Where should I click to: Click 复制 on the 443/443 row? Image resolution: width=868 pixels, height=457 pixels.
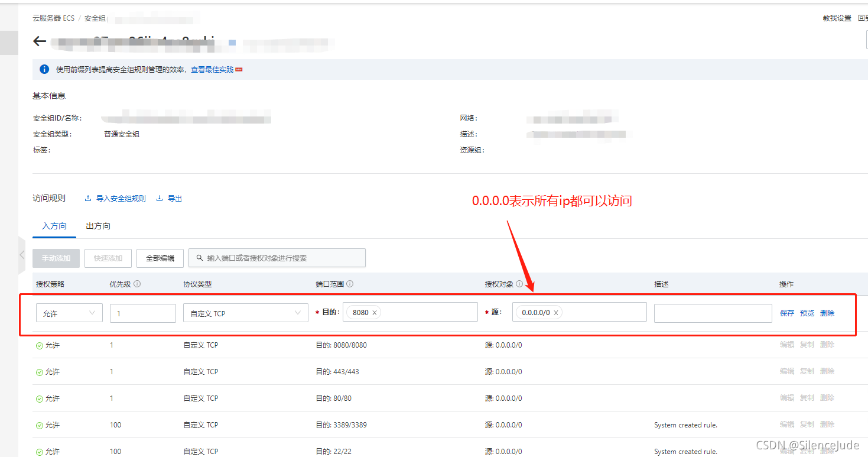click(x=807, y=371)
